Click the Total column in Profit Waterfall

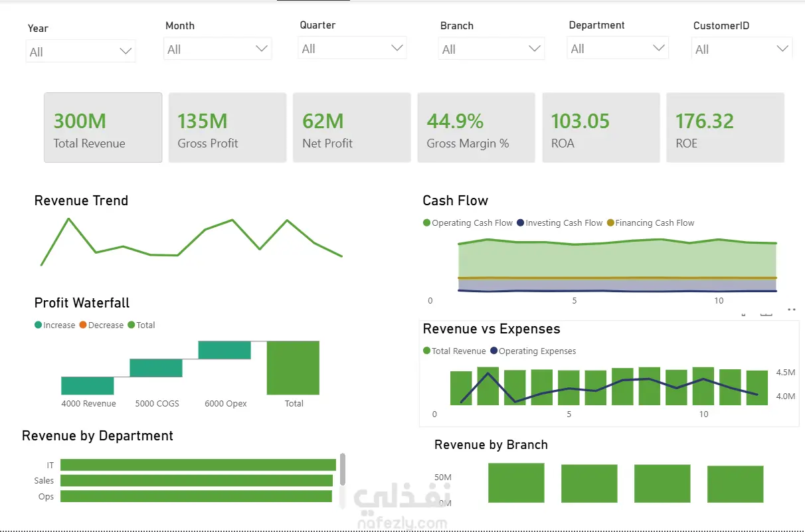pos(293,368)
